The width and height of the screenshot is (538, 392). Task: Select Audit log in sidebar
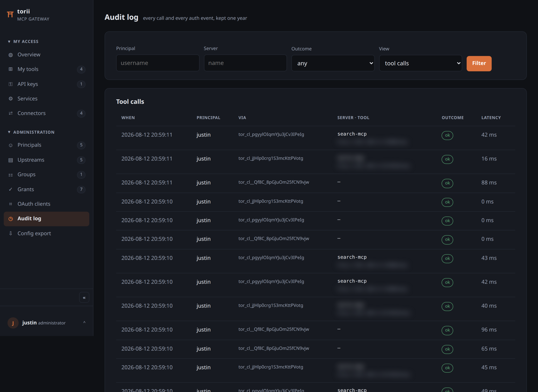pyautogui.click(x=47, y=219)
